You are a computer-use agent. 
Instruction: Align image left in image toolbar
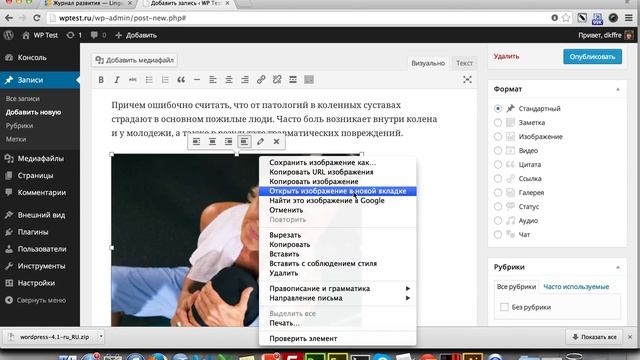pyautogui.click(x=196, y=142)
